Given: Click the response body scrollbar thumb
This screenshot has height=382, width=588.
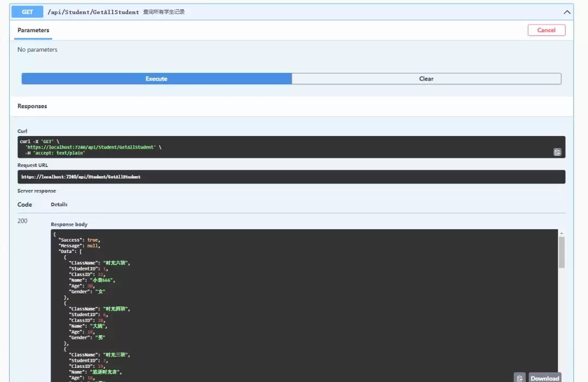Looking at the screenshot, I should pos(561,252).
